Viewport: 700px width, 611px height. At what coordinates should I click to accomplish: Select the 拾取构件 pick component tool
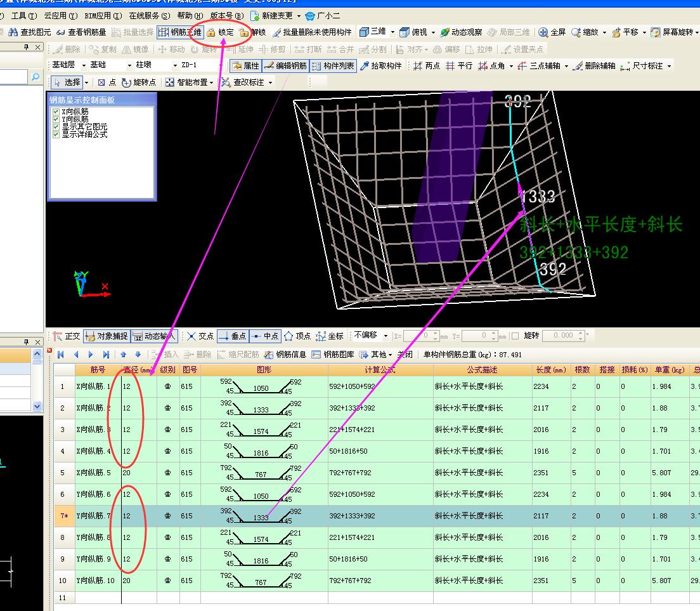(x=381, y=65)
